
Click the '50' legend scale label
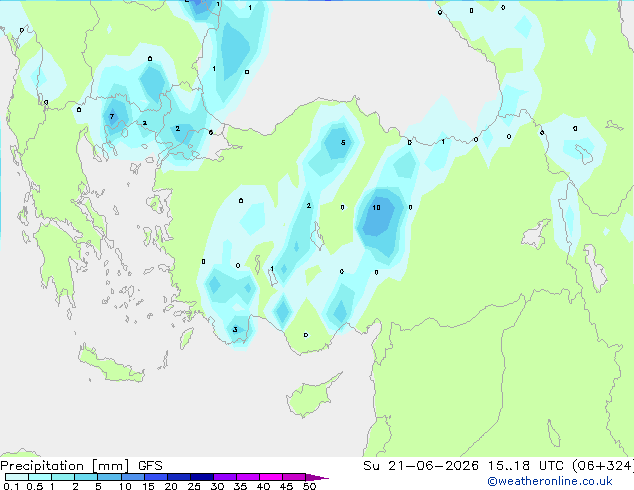tap(309, 486)
